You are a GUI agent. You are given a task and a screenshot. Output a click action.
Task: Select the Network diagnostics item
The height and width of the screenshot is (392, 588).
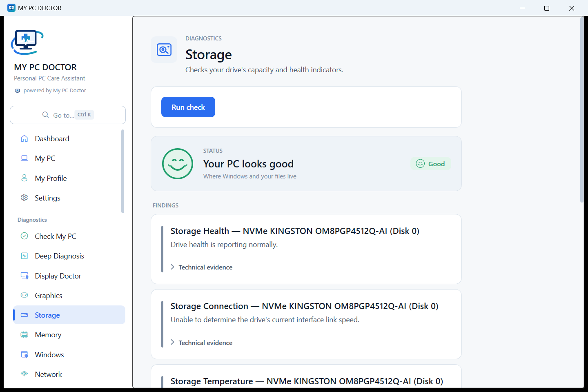point(69,374)
